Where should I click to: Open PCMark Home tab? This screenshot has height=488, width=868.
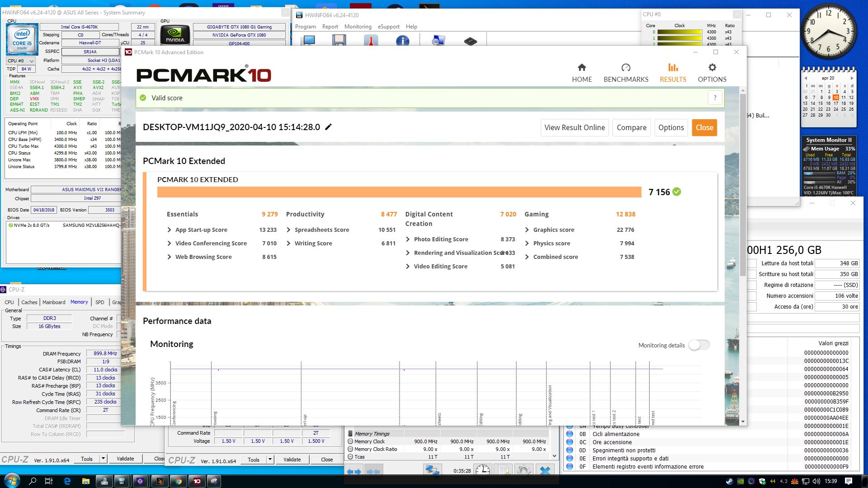click(x=581, y=73)
